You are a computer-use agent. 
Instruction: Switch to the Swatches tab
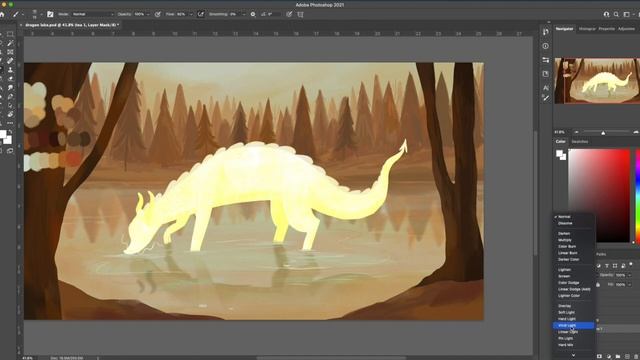(580, 142)
